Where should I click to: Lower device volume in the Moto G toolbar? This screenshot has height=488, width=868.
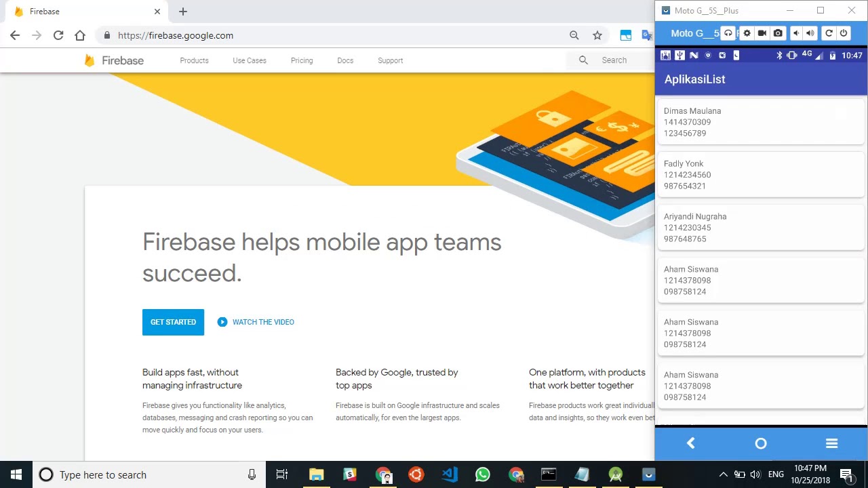click(x=796, y=33)
